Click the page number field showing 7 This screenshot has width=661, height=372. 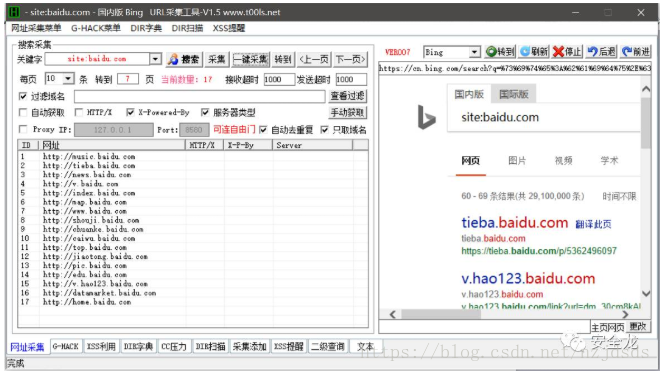pos(128,79)
